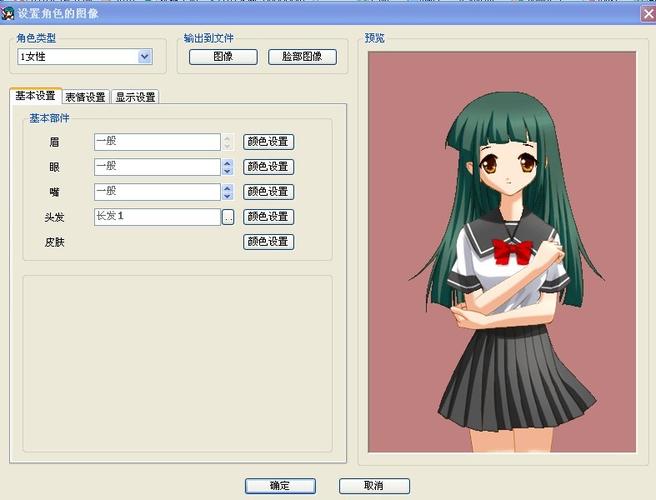Click the 图像 output button
The width and height of the screenshot is (656, 500).
click(x=223, y=57)
